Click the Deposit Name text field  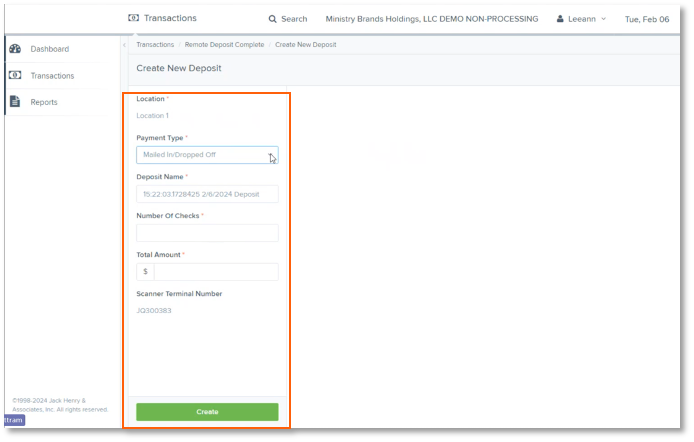click(207, 194)
